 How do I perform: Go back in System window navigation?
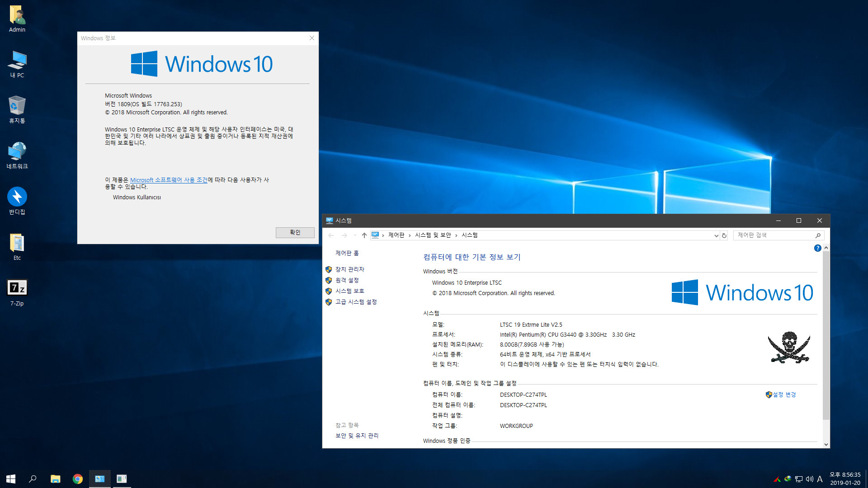click(331, 235)
